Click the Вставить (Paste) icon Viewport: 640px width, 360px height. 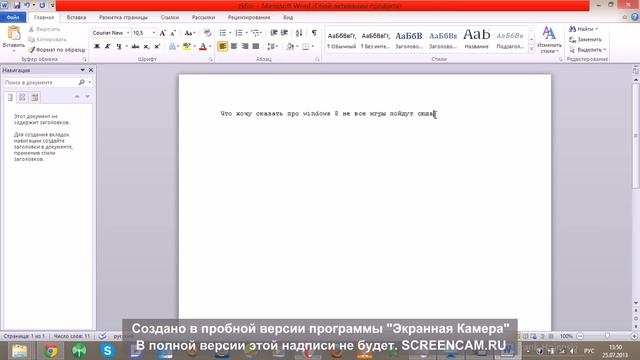[13, 33]
